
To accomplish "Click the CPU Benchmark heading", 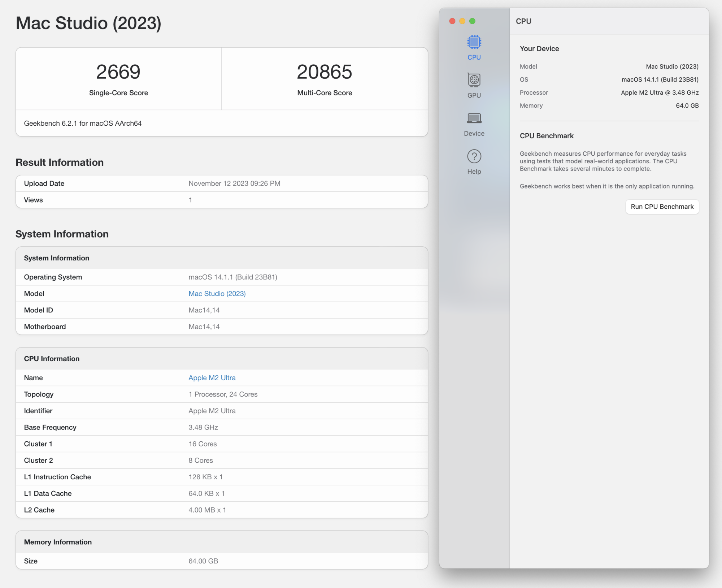I will 547,136.
